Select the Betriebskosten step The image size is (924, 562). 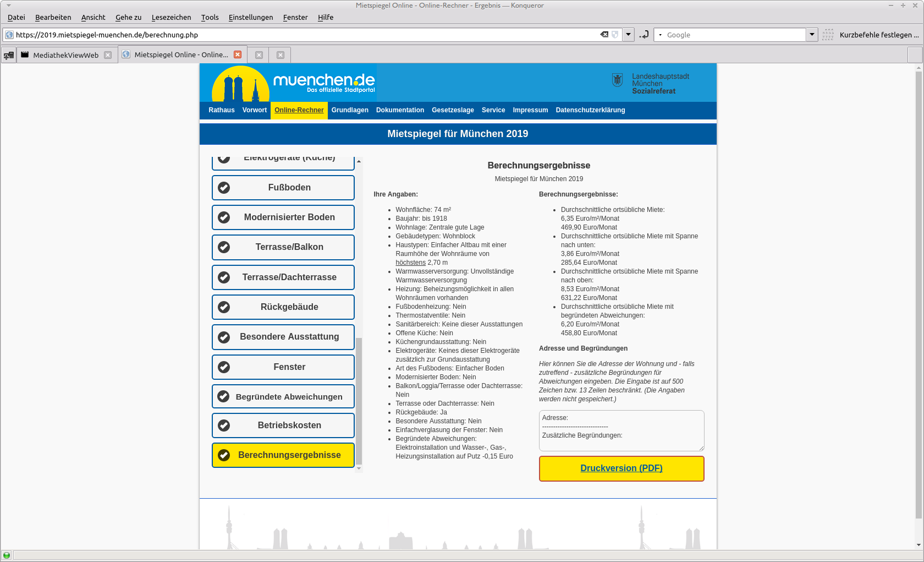pyautogui.click(x=283, y=425)
